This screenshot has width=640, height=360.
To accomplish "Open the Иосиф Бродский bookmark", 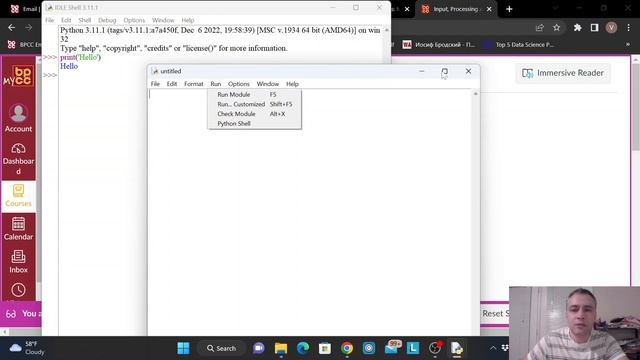I will 439,44.
